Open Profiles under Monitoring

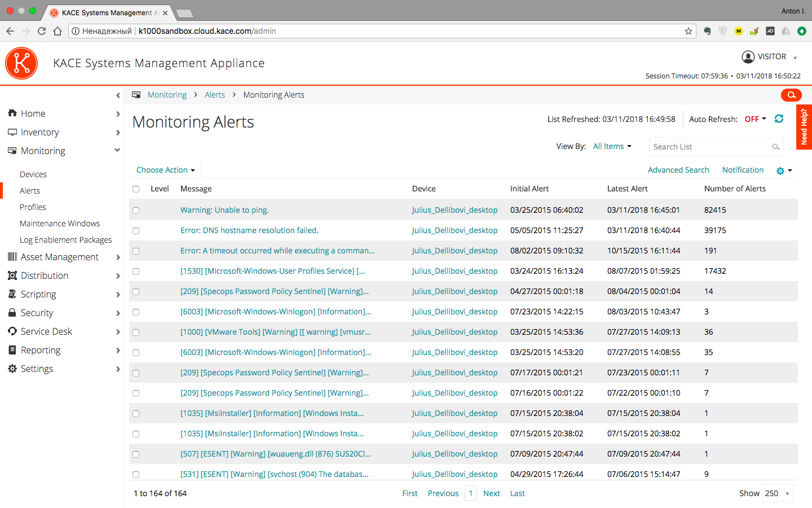33,207
